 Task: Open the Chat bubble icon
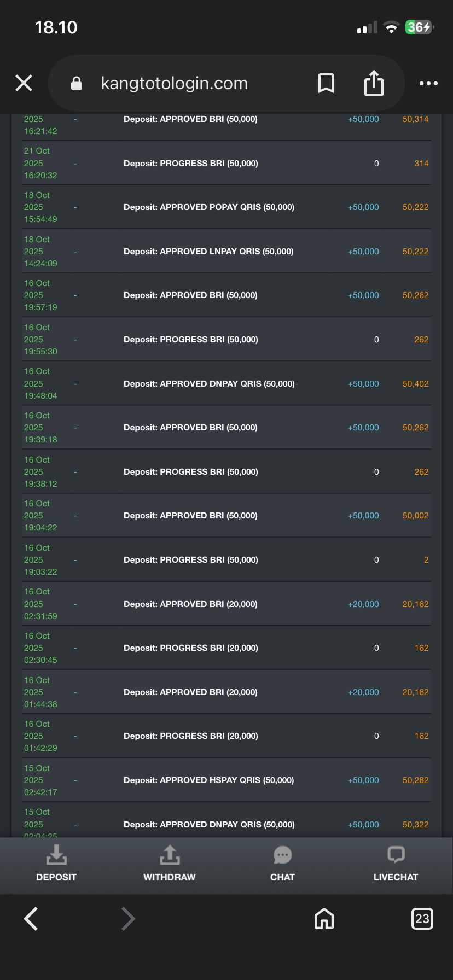click(x=282, y=855)
